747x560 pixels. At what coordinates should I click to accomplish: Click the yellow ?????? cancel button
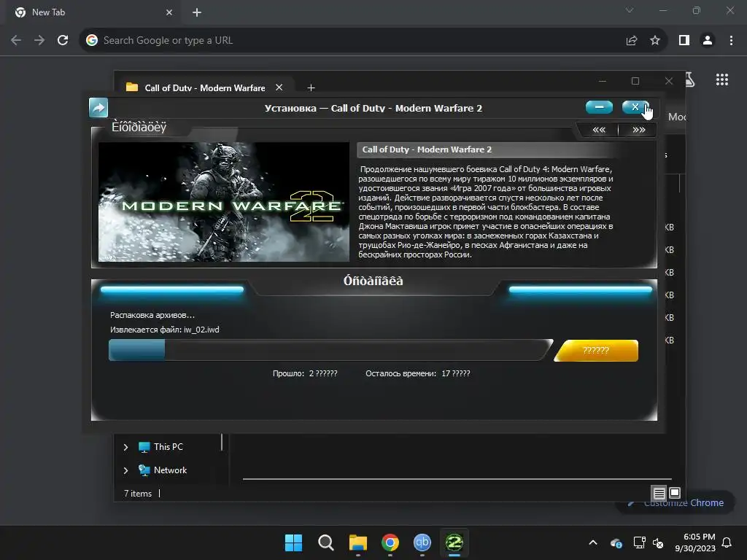click(596, 351)
